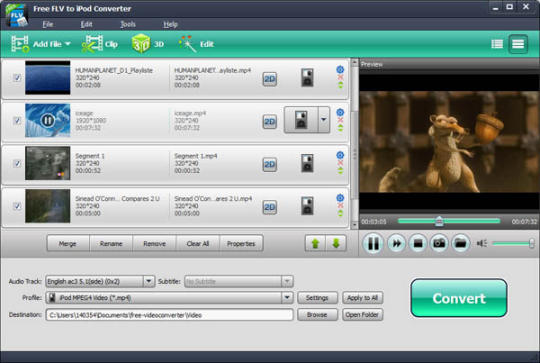540x363 pixels.
Task: Click iPod device icon in HUMANPLANET row
Action: 307,77
